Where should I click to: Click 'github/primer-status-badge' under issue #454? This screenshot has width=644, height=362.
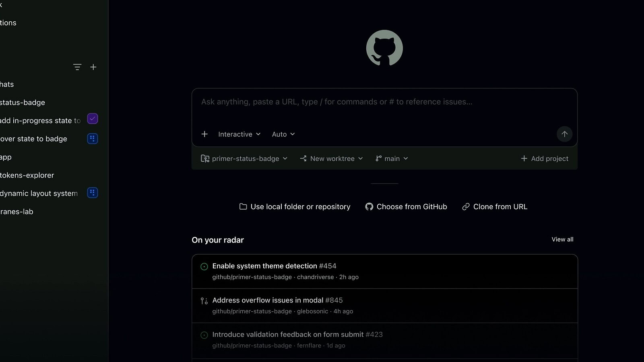(x=252, y=277)
